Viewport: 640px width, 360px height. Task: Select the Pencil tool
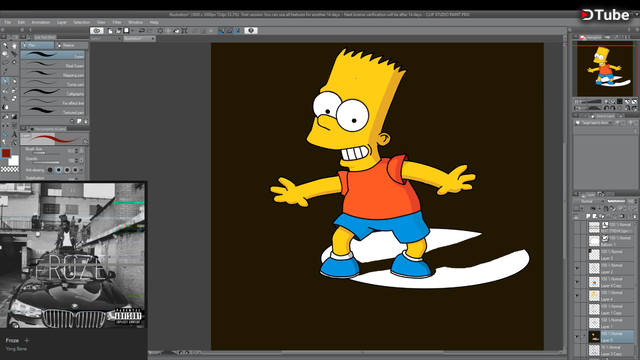(x=14, y=81)
